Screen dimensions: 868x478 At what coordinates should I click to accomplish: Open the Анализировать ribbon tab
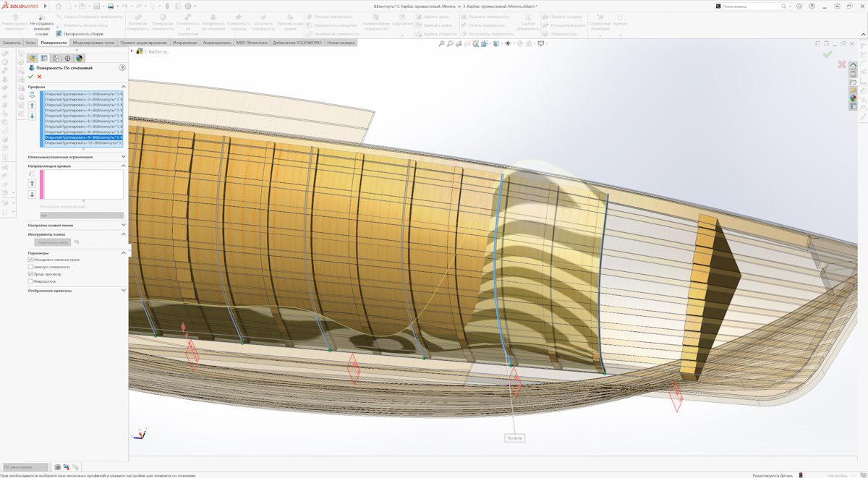(x=217, y=43)
